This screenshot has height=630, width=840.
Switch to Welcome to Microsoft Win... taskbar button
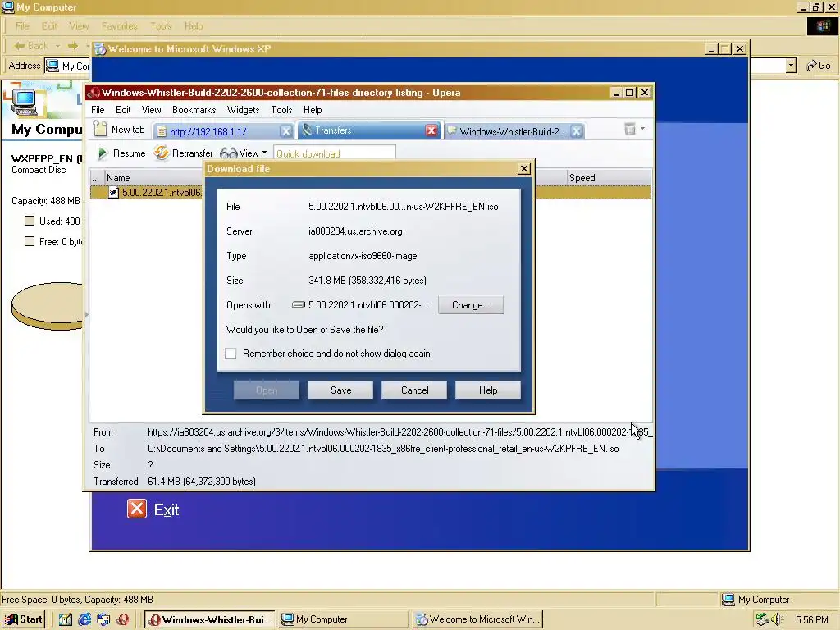478,619
